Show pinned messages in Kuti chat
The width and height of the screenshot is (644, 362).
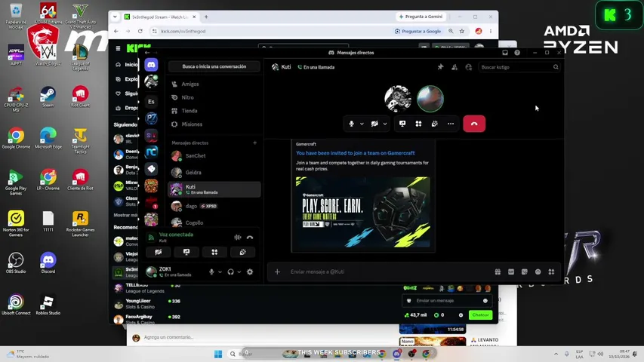click(440, 67)
